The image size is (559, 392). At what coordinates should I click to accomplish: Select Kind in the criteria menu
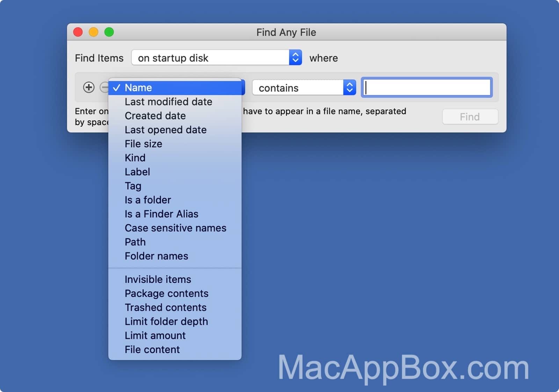click(x=175, y=158)
